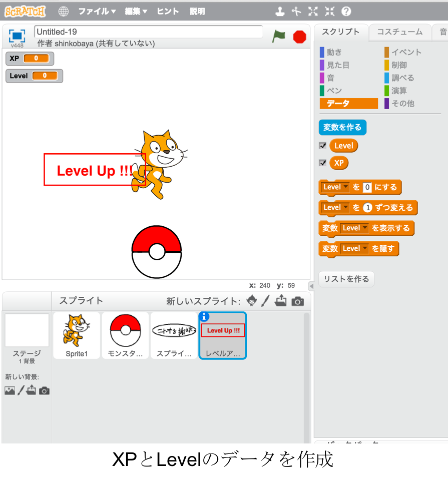Open the language globe menu

64,12
